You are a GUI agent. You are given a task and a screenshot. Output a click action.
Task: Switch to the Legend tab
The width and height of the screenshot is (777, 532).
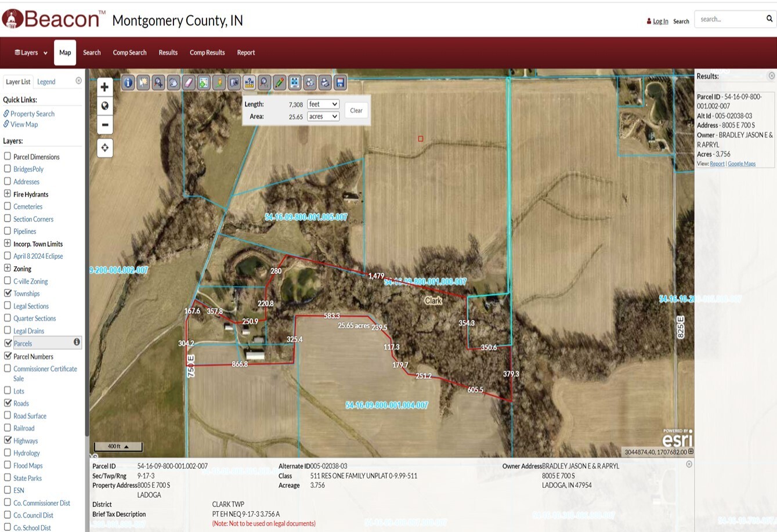click(x=46, y=82)
